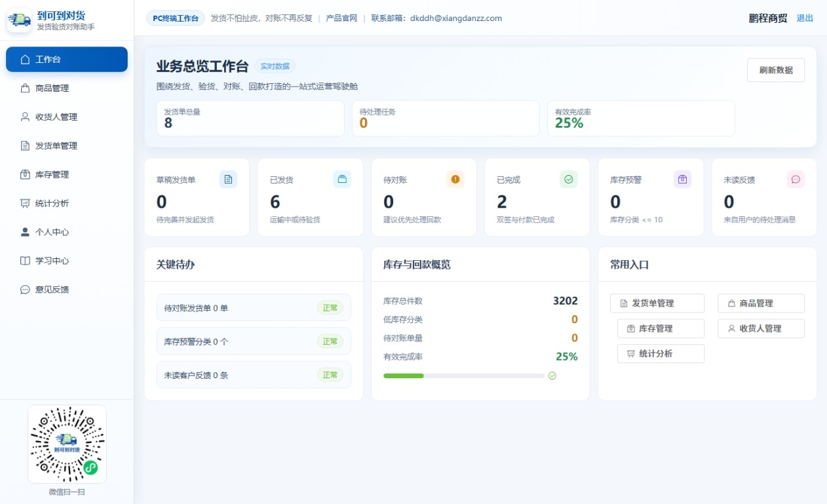Viewport: 827px width, 504px height.
Task: Click the document icon beside 发货单管理
Action: 26,146
